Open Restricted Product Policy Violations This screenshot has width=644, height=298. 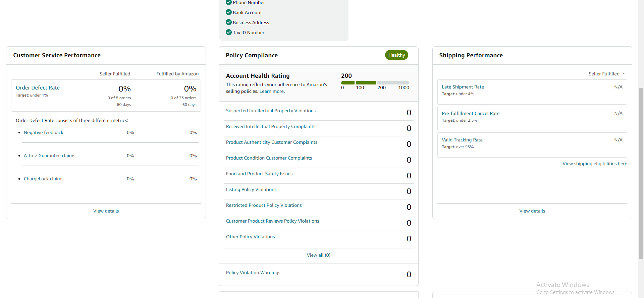point(264,205)
